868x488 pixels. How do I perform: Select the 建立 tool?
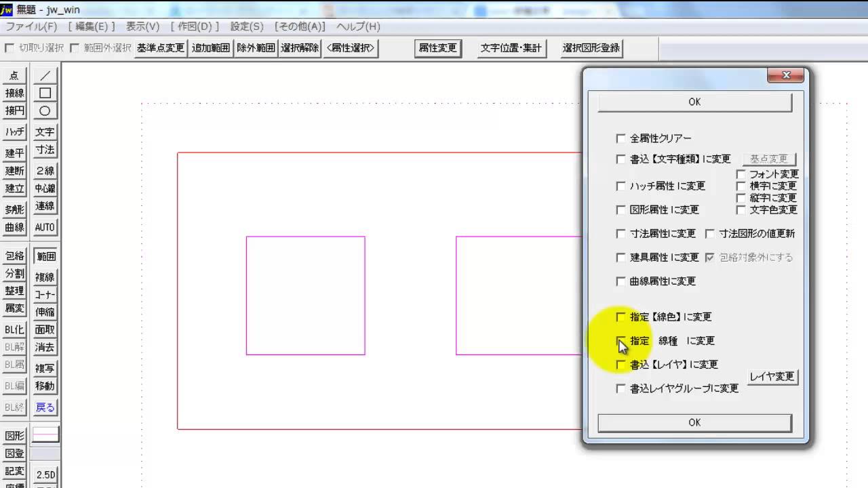tap(14, 188)
